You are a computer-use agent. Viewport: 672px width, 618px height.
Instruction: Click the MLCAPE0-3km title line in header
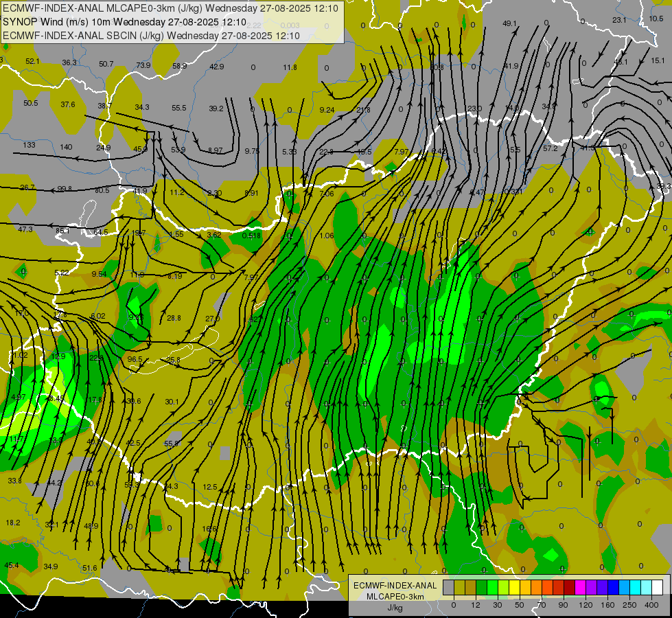pos(170,8)
